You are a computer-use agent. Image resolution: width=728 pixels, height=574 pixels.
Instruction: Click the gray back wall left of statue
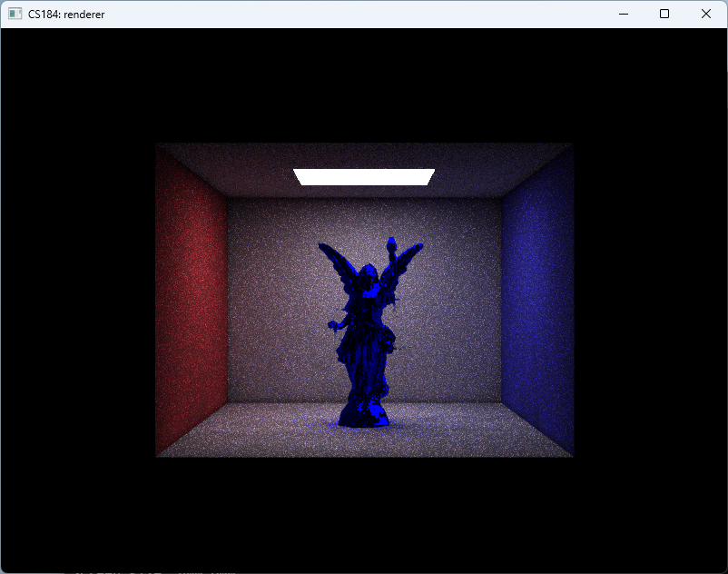click(272, 300)
